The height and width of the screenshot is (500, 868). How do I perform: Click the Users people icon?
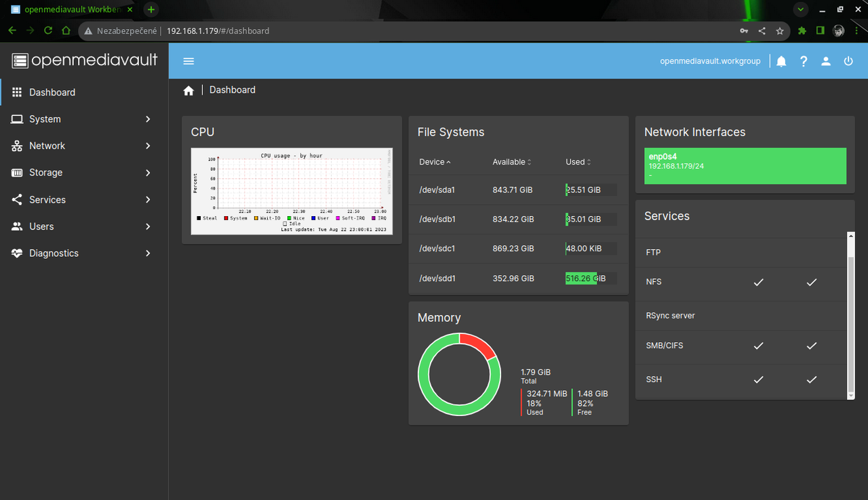point(17,226)
